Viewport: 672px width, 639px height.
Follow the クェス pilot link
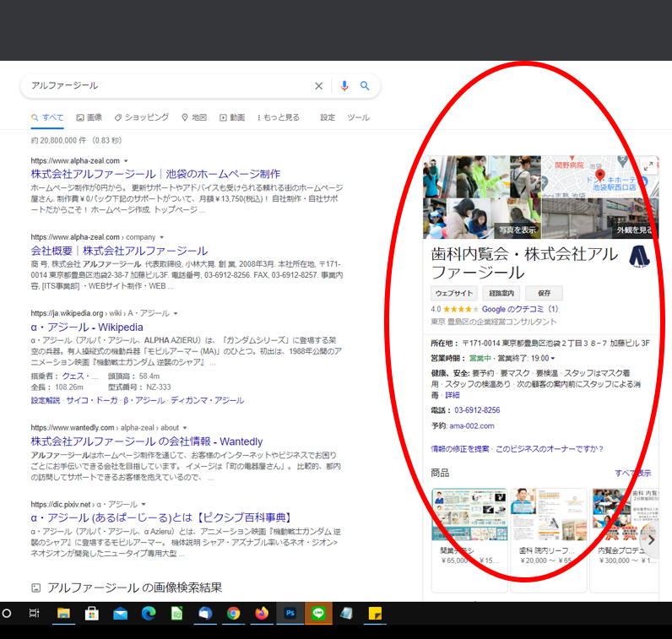point(79,376)
